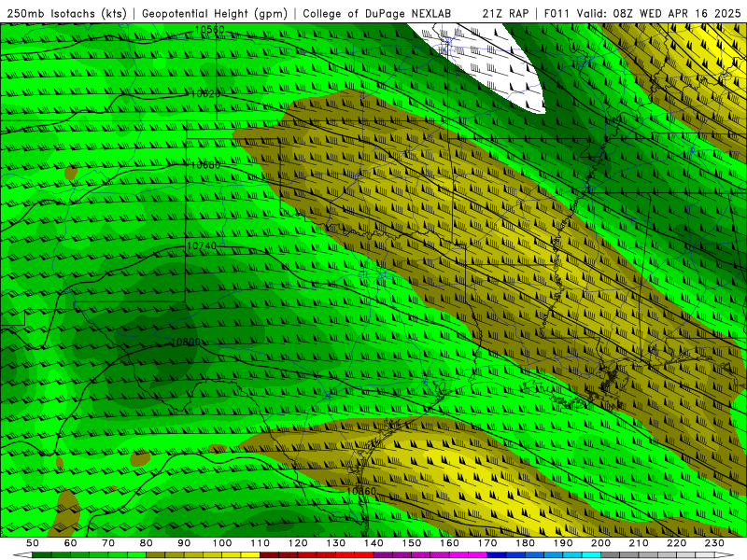This screenshot has height=560, width=747.
Task: Click the '250mb Isotachs (kts)' title text
Action: pos(67,14)
